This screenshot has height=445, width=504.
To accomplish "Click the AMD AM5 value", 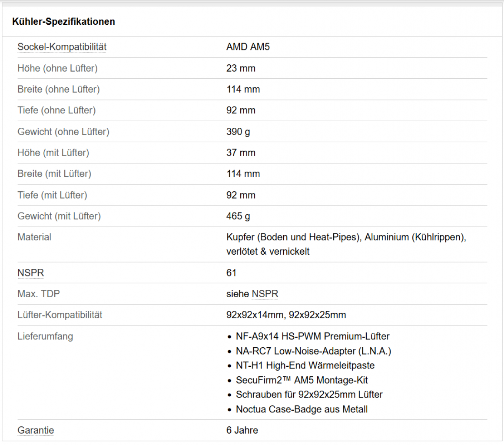I will [x=248, y=47].
